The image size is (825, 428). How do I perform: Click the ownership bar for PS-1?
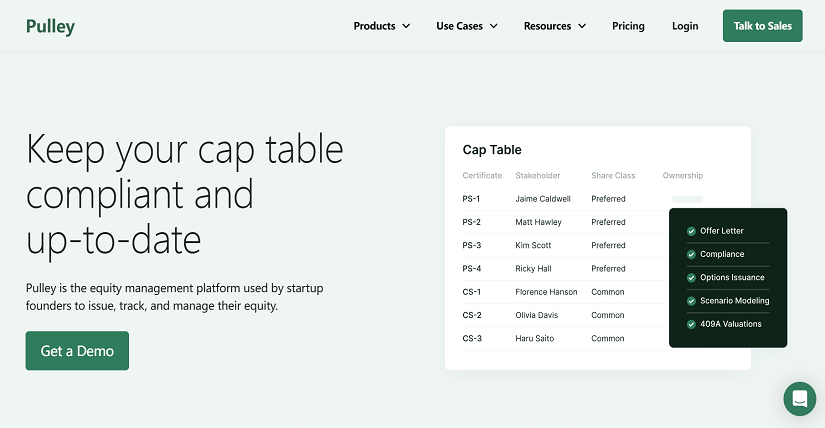[687, 199]
